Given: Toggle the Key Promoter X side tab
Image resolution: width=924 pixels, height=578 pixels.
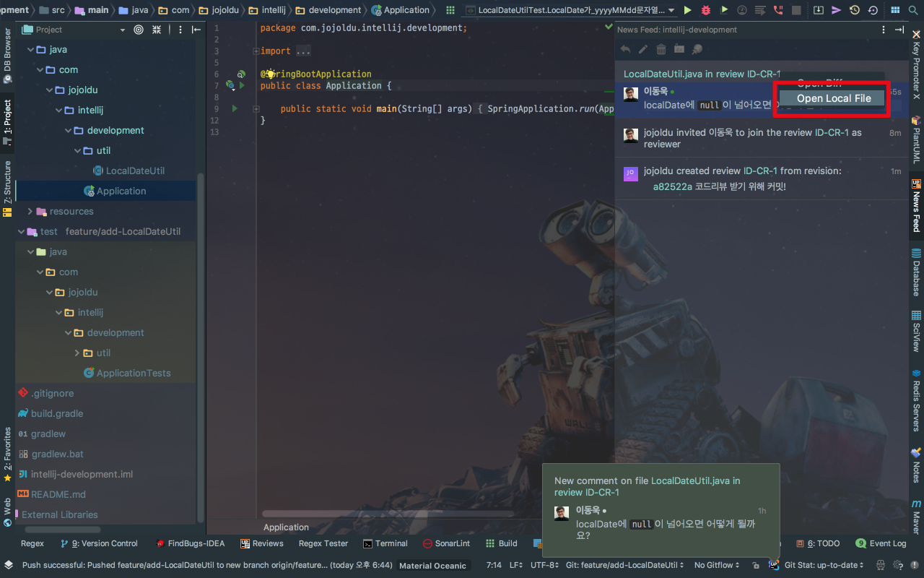Looking at the screenshot, I should [x=916, y=66].
